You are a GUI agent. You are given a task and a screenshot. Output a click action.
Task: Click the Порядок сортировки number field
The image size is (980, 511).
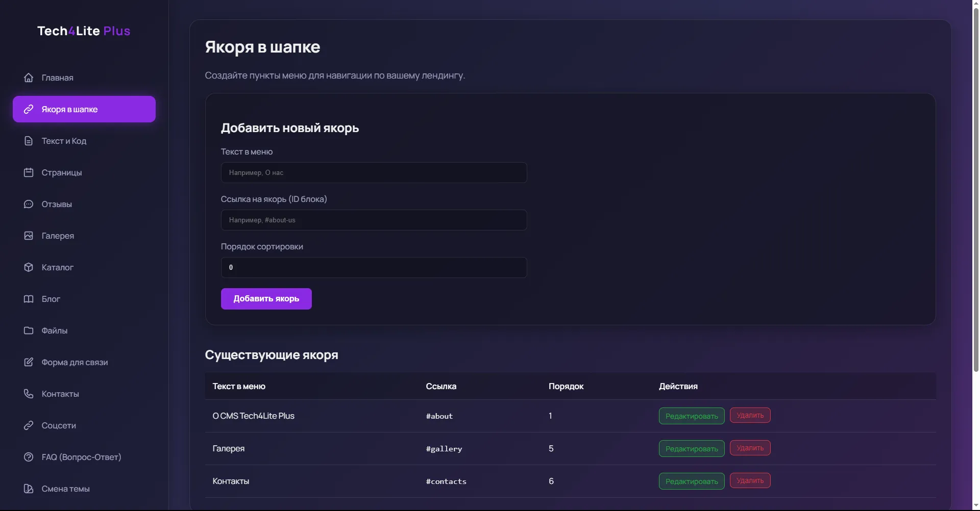pyautogui.click(x=374, y=268)
